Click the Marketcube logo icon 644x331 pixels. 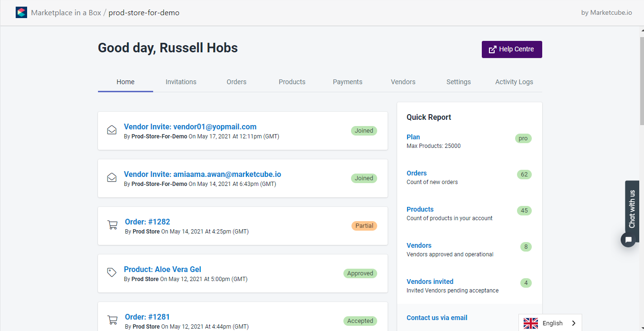tap(21, 13)
